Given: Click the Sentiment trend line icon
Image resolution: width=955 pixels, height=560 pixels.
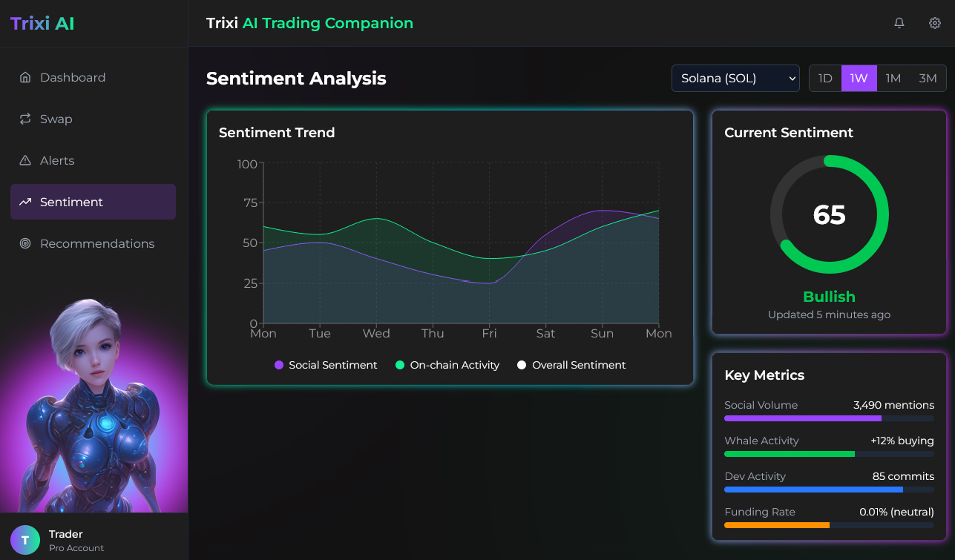Looking at the screenshot, I should [25, 202].
